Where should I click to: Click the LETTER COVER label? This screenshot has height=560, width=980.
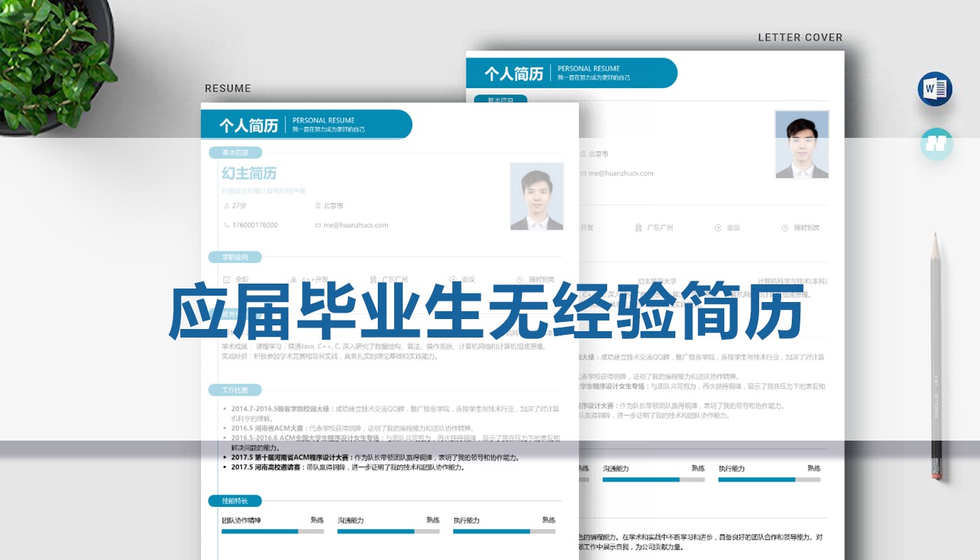800,38
